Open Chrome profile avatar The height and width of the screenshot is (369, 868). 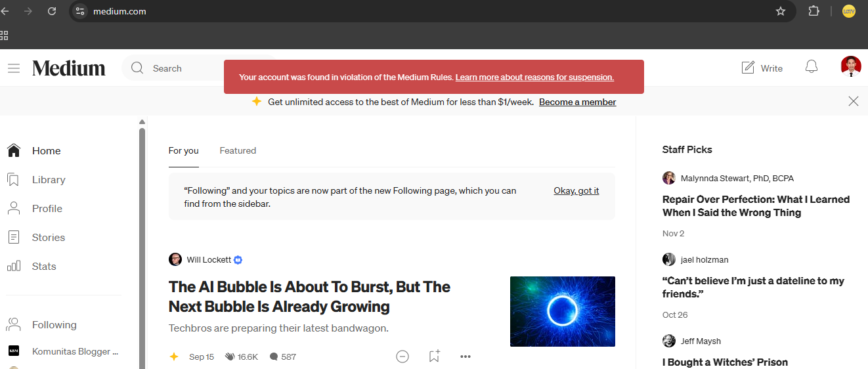(849, 11)
